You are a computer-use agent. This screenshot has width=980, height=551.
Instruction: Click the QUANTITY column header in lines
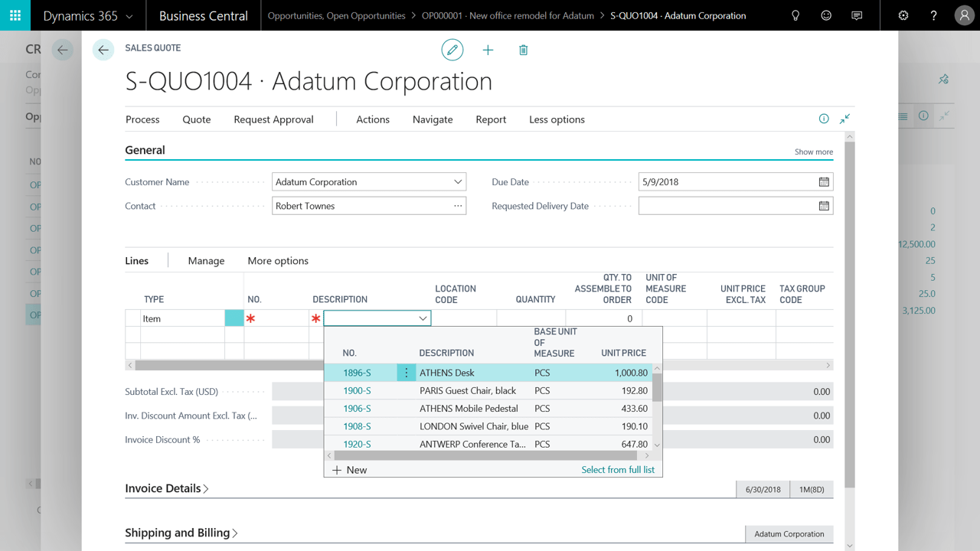535,299
